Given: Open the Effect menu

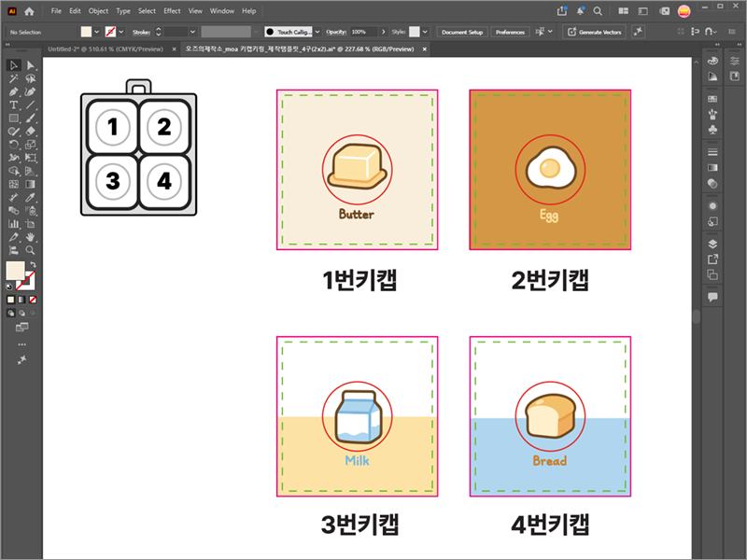Looking at the screenshot, I should 172,11.
